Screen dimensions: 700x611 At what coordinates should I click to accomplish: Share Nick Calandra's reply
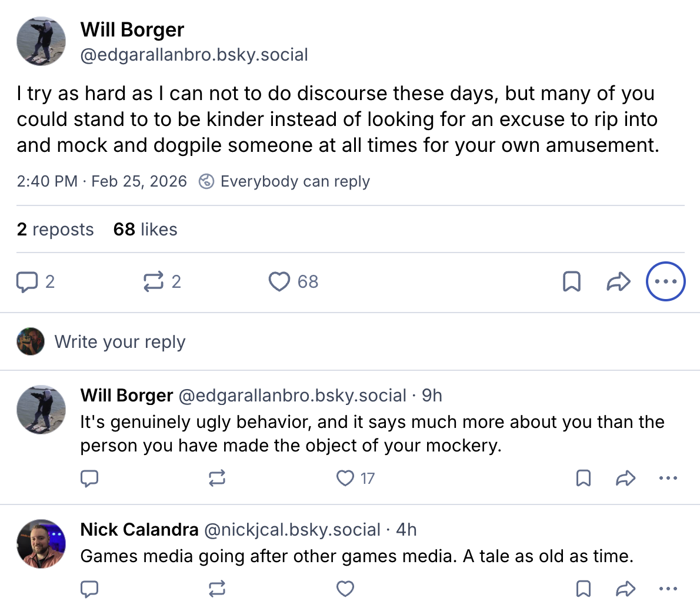pos(625,589)
